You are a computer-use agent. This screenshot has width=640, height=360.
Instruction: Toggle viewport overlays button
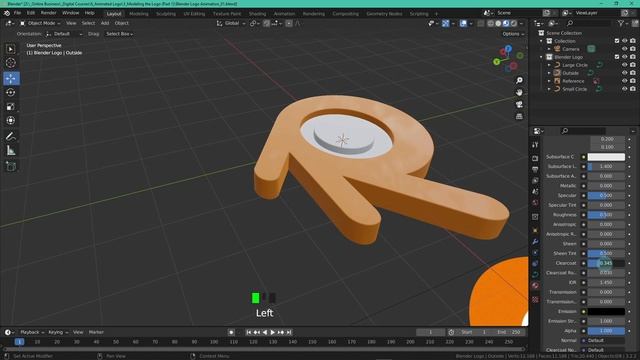[463, 24]
